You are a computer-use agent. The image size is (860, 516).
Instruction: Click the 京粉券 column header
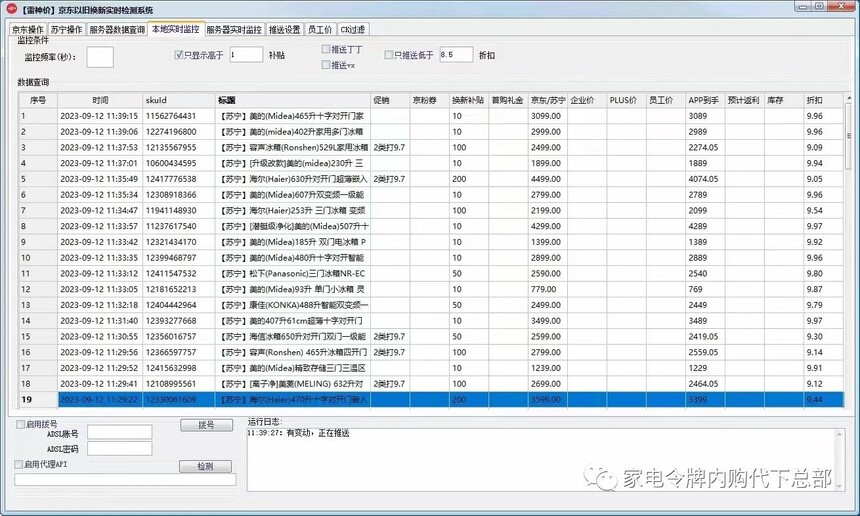coord(430,100)
